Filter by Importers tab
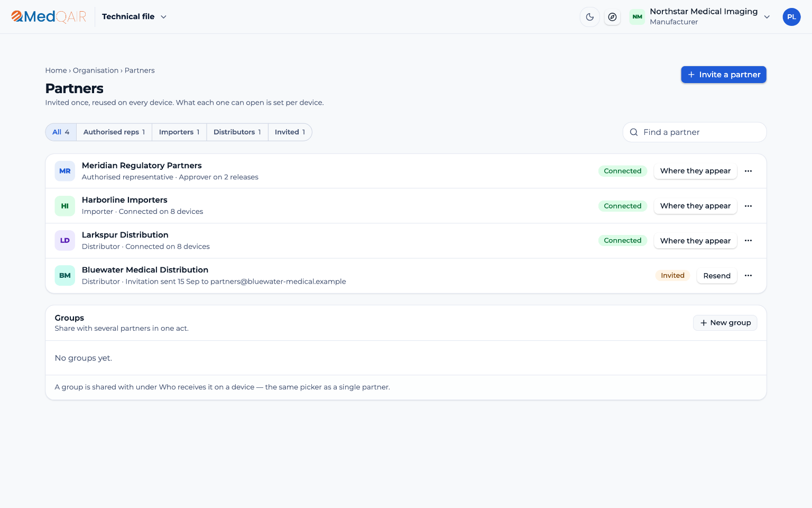 coord(179,132)
